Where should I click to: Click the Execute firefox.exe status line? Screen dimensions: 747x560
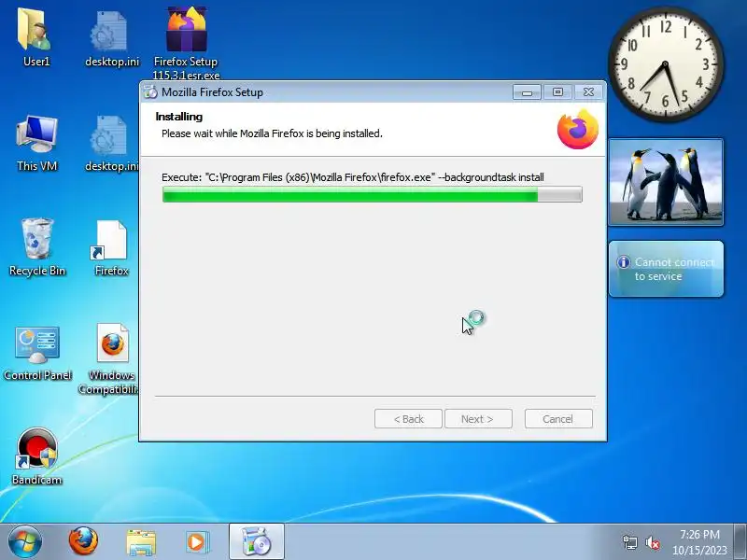[x=353, y=177]
